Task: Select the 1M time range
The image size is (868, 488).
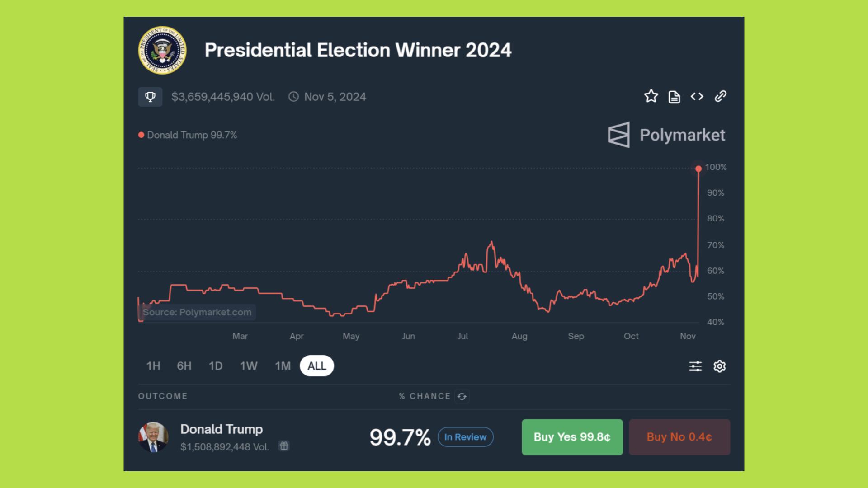Action: click(283, 366)
